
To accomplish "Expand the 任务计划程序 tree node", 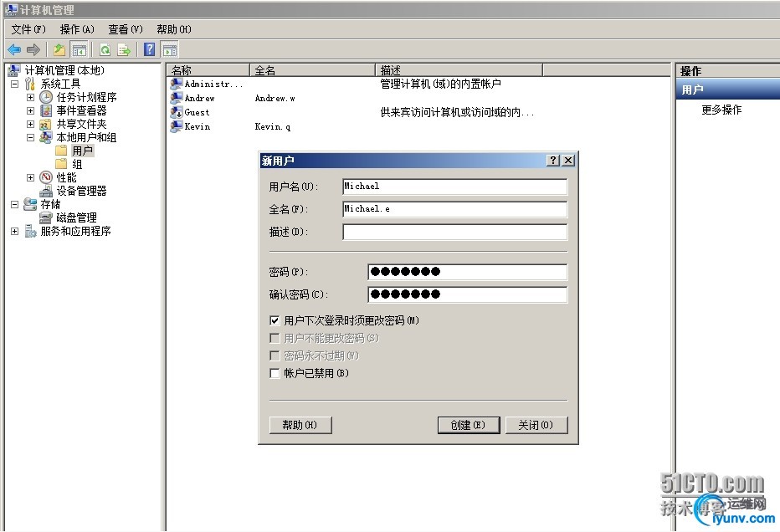I will point(30,97).
